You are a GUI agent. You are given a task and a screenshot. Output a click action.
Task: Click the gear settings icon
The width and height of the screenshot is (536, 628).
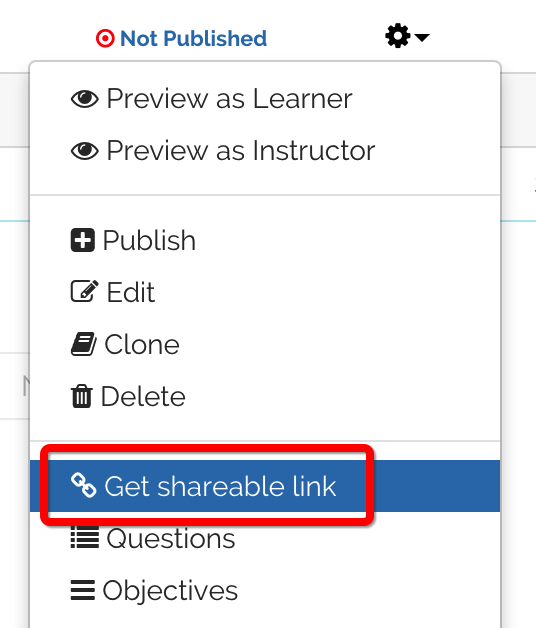pos(397,36)
